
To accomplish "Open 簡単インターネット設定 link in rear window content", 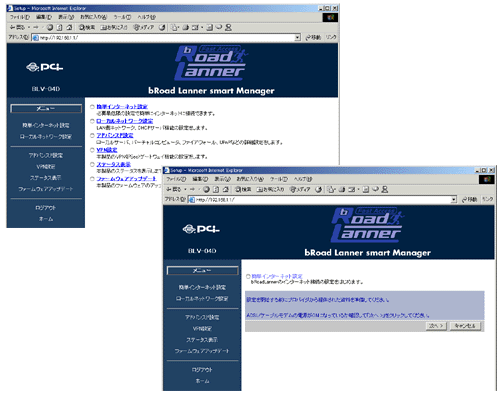I will coord(122,107).
